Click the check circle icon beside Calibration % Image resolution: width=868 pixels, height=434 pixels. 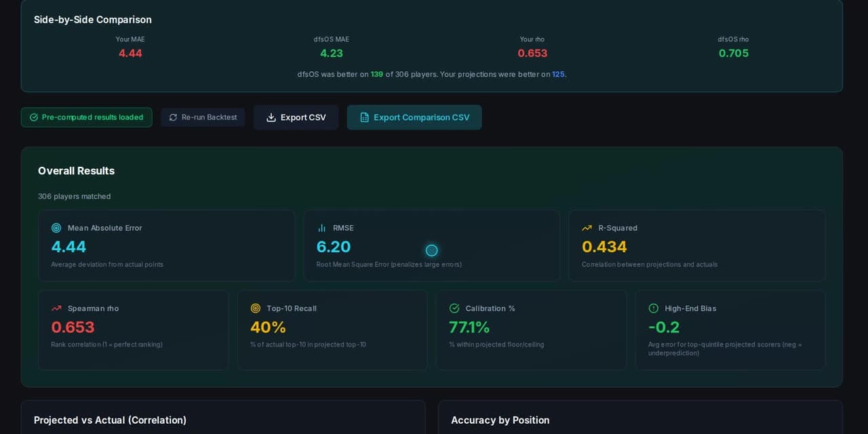tap(454, 308)
